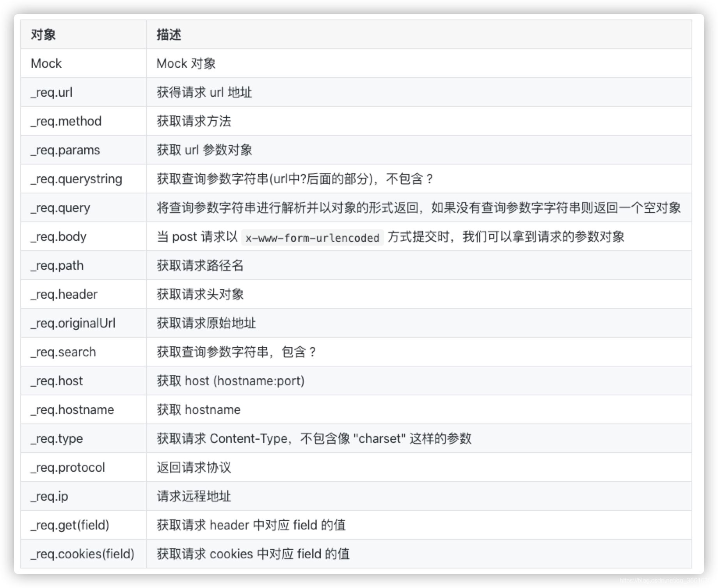The width and height of the screenshot is (718, 588).
Task: Click the _req.type row
Action: point(56,439)
